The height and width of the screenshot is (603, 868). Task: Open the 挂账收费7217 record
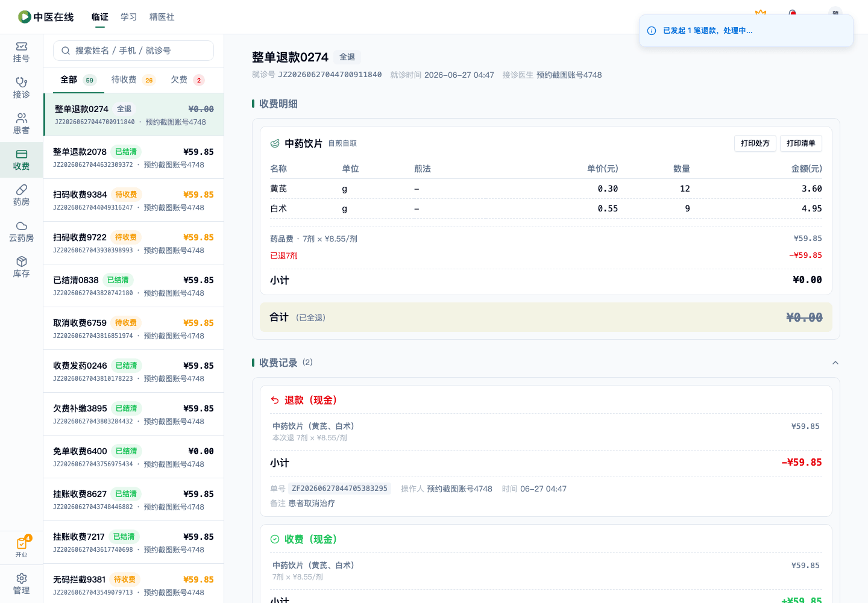click(134, 542)
